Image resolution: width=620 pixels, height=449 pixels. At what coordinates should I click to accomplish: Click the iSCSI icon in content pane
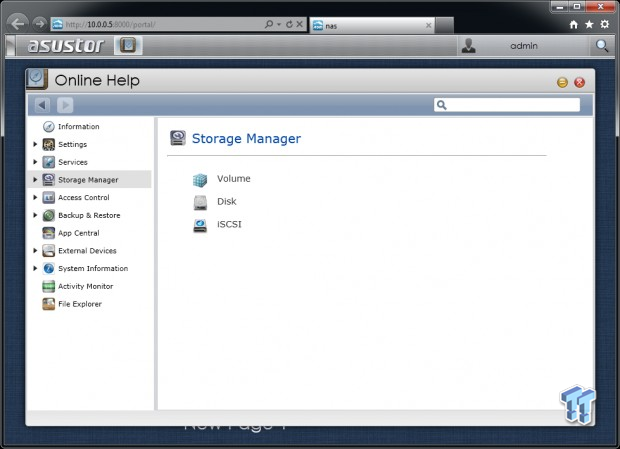pos(200,225)
